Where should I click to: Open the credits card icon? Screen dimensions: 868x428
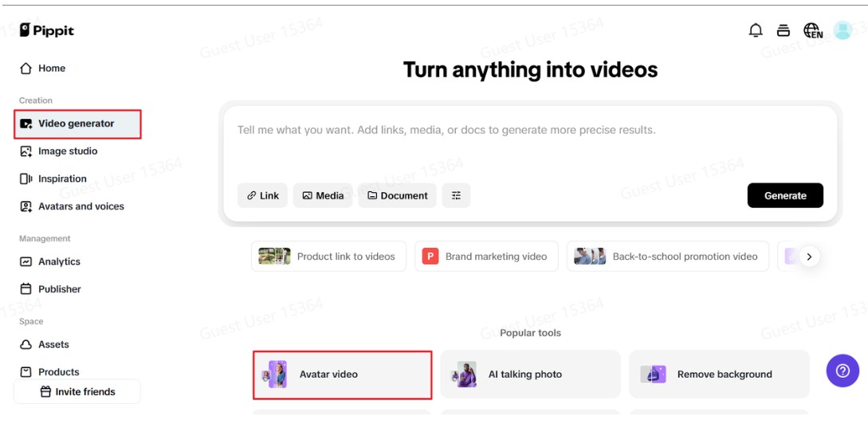point(783,30)
